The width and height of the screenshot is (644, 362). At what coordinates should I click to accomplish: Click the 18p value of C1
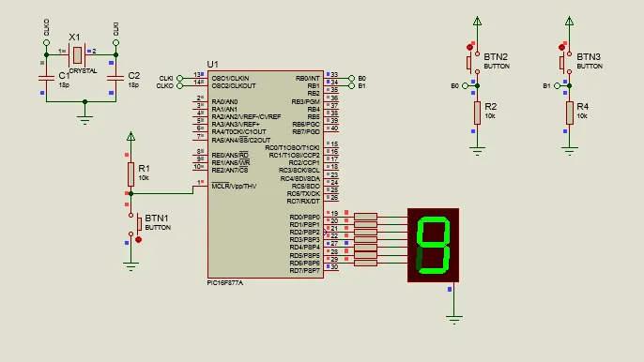pyautogui.click(x=64, y=85)
